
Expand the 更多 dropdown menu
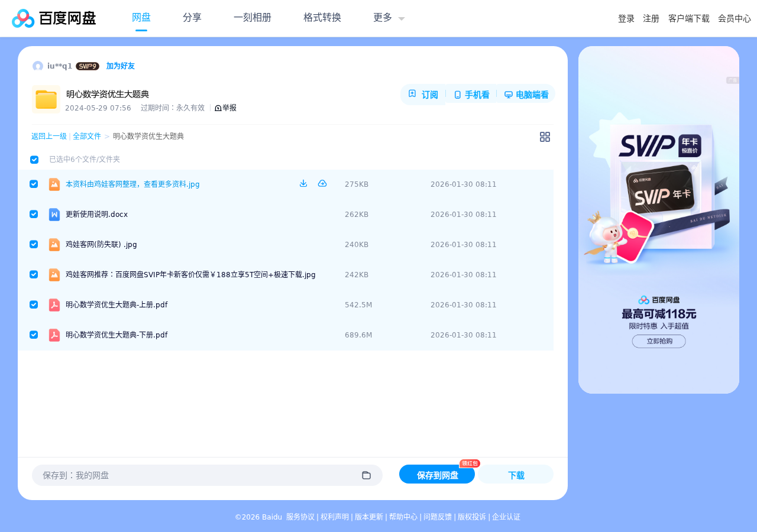tap(389, 18)
